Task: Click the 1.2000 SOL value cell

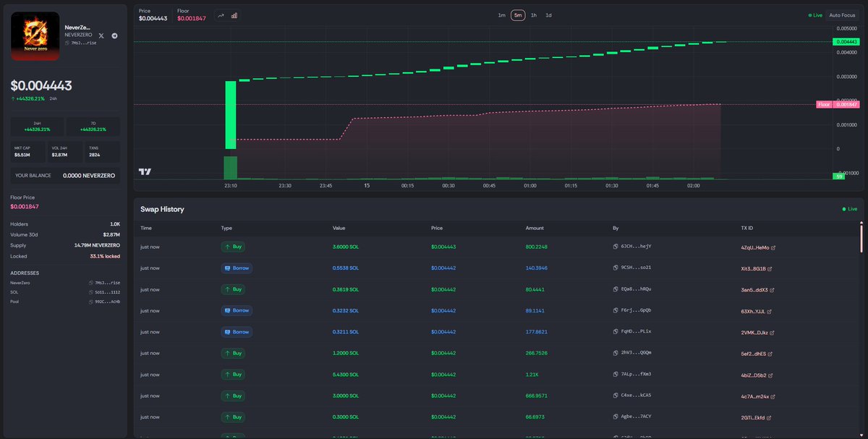Action: point(346,354)
